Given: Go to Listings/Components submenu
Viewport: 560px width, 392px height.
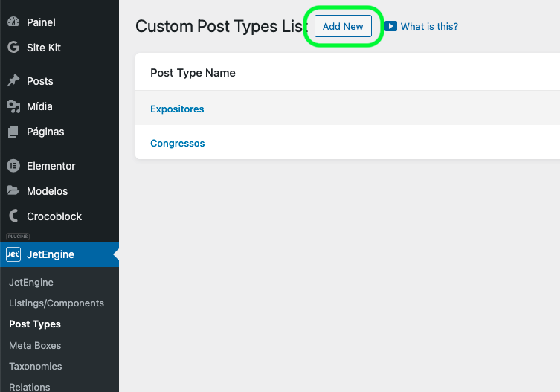Looking at the screenshot, I should (57, 303).
